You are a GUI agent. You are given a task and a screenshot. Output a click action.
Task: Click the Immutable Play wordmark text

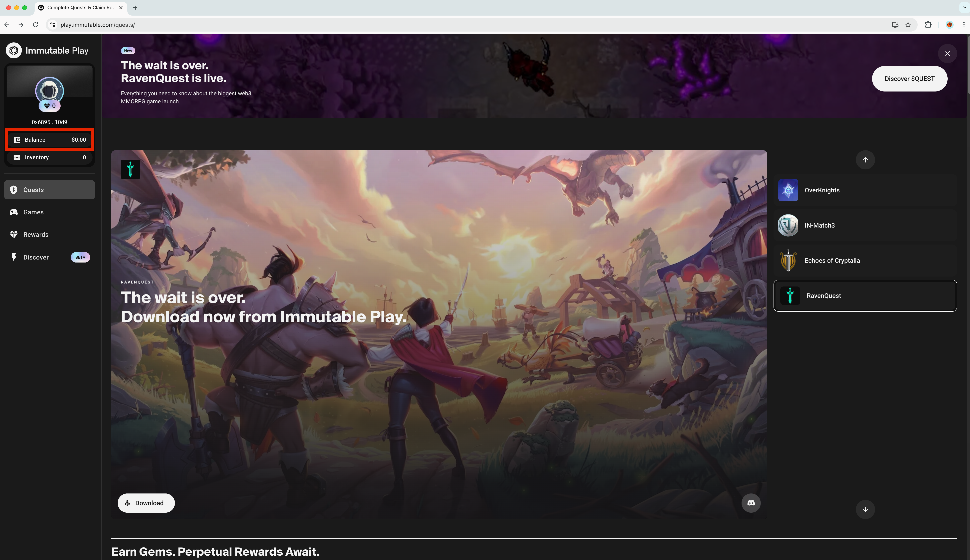click(57, 50)
